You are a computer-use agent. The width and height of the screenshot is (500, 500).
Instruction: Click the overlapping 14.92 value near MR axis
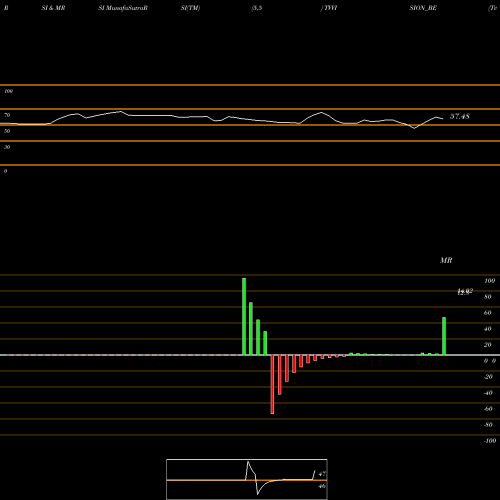[x=465, y=292]
